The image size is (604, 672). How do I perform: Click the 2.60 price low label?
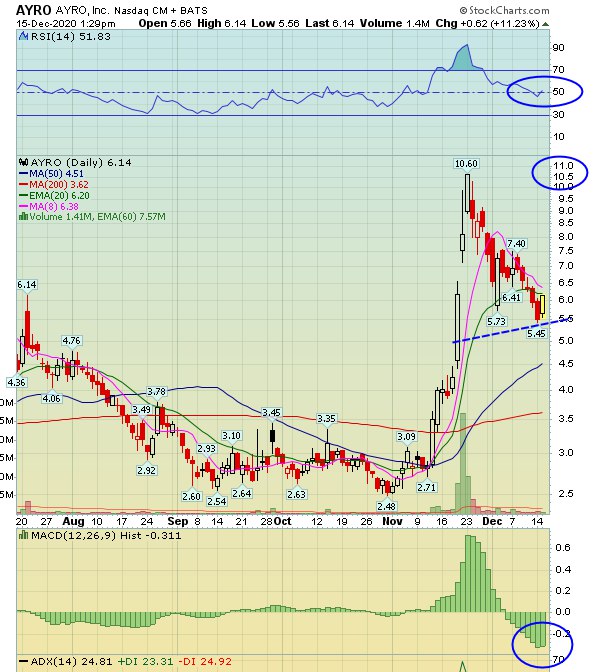[191, 496]
